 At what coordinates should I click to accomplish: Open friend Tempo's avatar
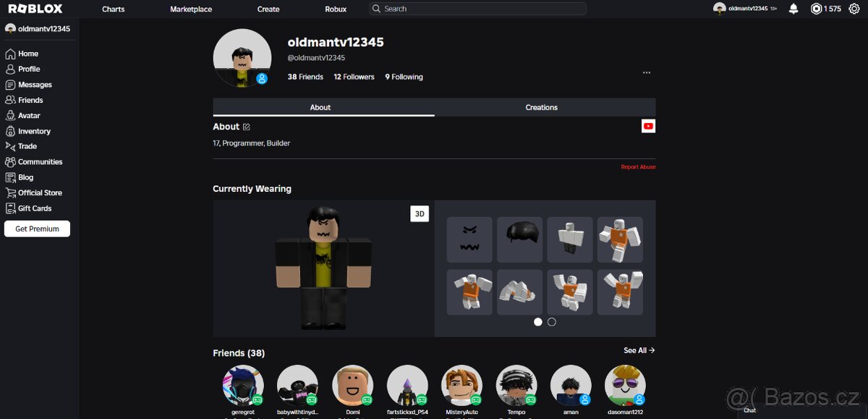[516, 385]
